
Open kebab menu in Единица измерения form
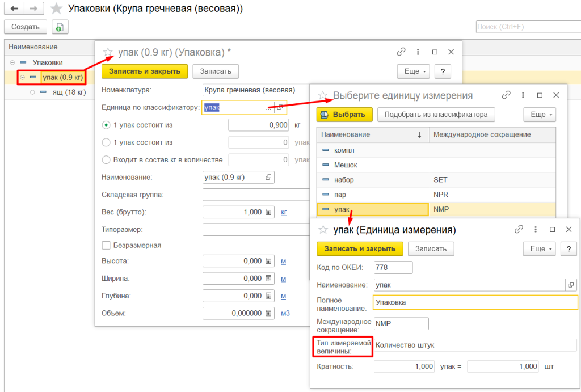point(536,229)
